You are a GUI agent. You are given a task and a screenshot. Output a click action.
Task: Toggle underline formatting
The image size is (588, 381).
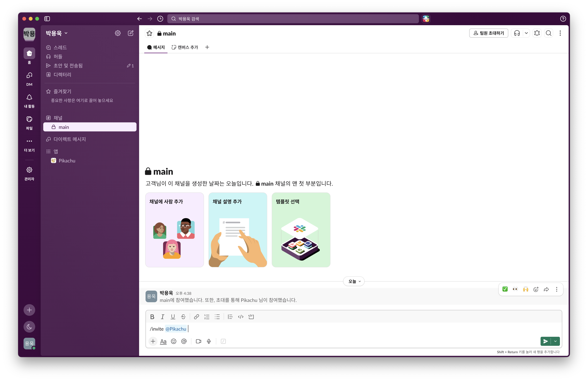[173, 317]
